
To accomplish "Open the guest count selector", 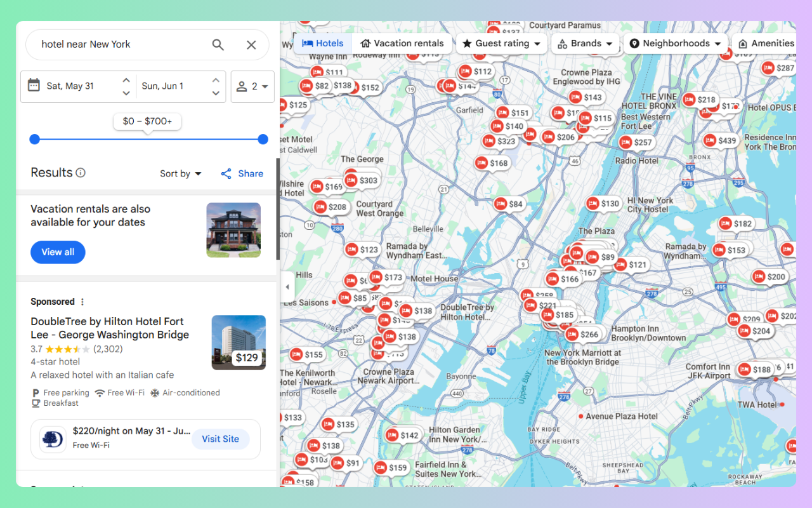I will tap(252, 86).
